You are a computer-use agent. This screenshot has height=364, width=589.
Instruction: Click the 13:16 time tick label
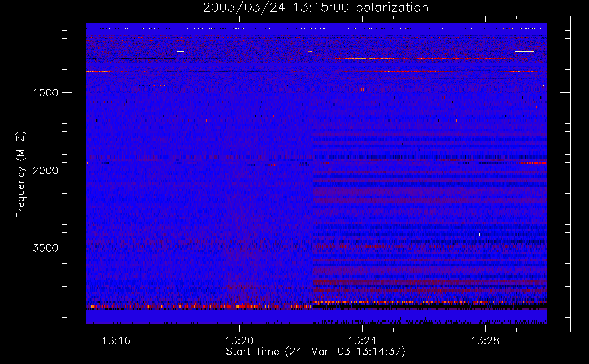(116, 341)
